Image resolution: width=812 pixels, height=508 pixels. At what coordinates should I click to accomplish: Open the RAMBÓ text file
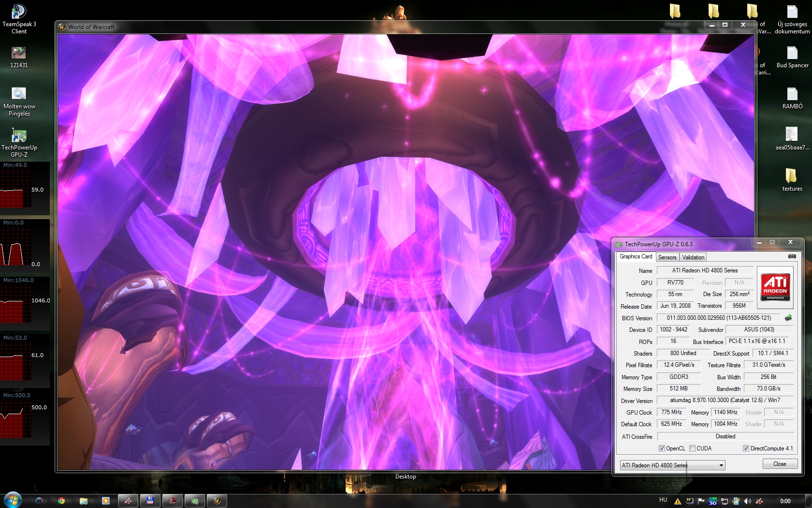(792, 98)
